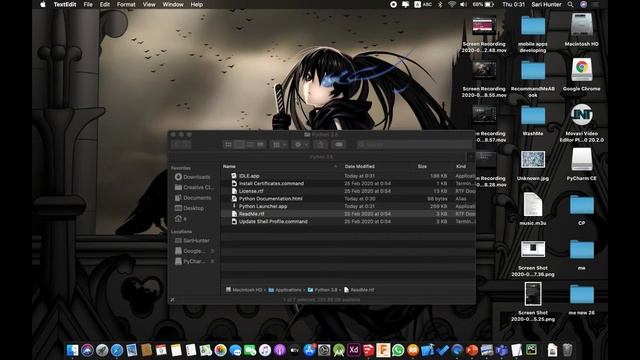Image resolution: width=640 pixels, height=360 pixels.
Task: Click the Wi-Fi status icon
Action: (x=451, y=4)
